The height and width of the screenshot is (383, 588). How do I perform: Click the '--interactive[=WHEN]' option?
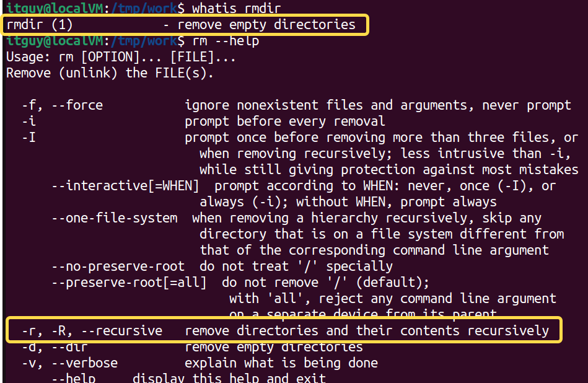click(x=125, y=186)
